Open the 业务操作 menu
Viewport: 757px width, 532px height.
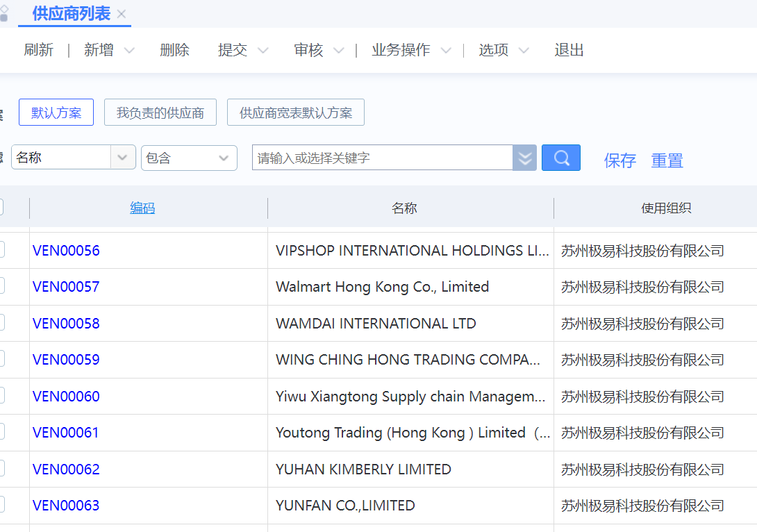[401, 50]
